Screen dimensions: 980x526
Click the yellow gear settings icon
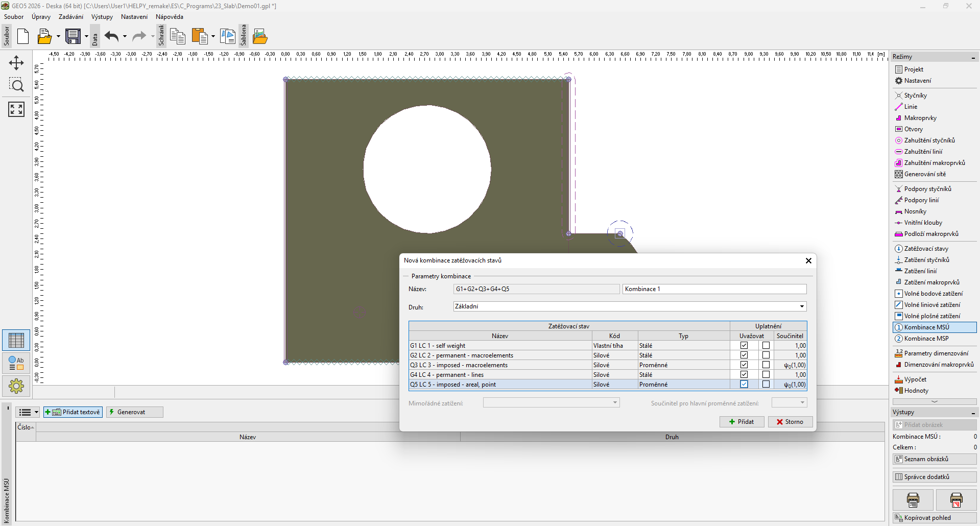tap(16, 386)
